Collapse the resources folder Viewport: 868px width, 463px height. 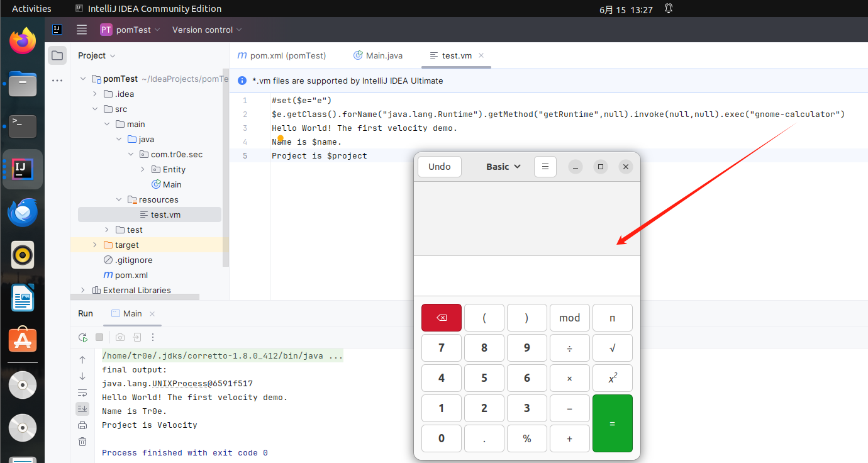point(119,199)
